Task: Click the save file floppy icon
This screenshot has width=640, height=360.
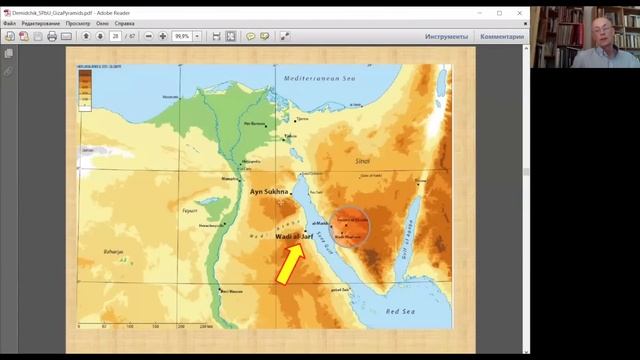Action: [38, 36]
